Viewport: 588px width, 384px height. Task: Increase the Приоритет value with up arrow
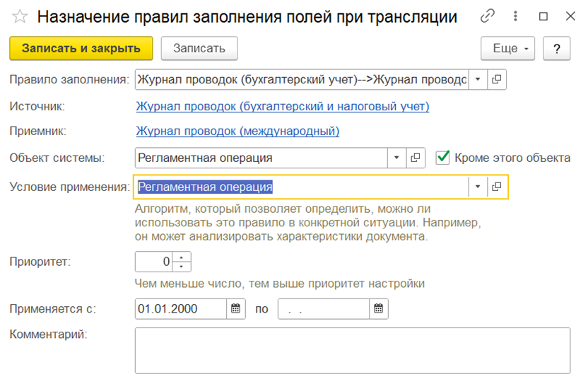coord(182,257)
